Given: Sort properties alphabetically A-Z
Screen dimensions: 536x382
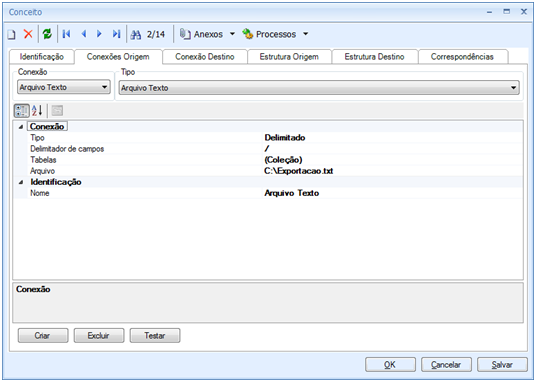Looking at the screenshot, I should pos(37,110).
